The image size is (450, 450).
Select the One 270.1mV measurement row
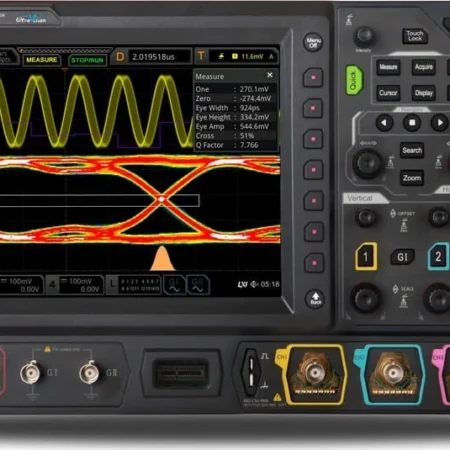tap(235, 89)
